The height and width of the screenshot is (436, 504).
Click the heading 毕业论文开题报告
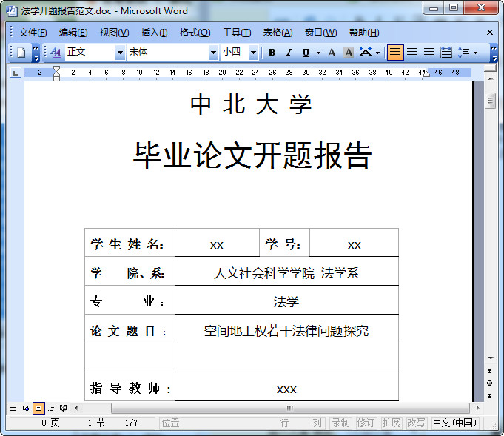tap(252, 155)
